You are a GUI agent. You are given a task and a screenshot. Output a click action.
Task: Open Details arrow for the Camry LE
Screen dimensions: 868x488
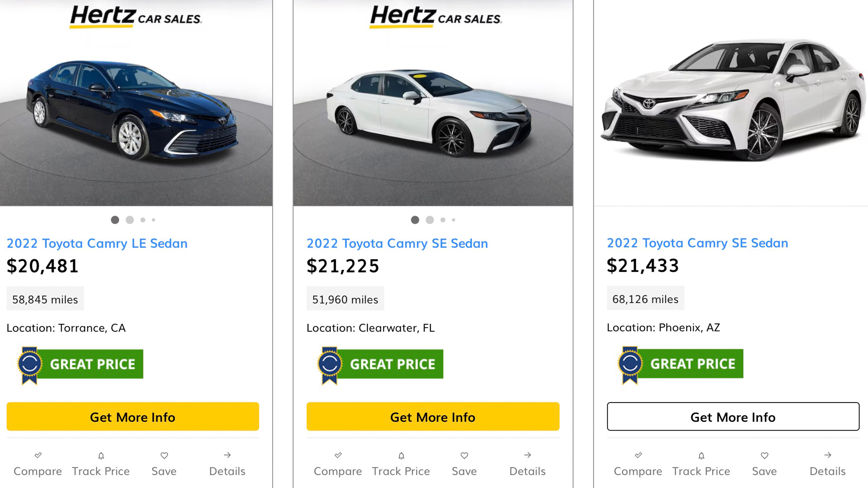click(227, 455)
